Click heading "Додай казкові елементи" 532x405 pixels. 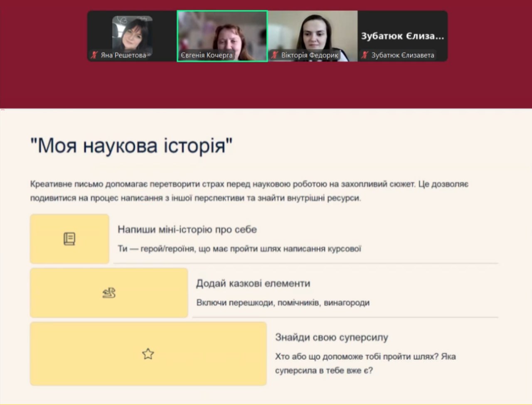click(253, 284)
